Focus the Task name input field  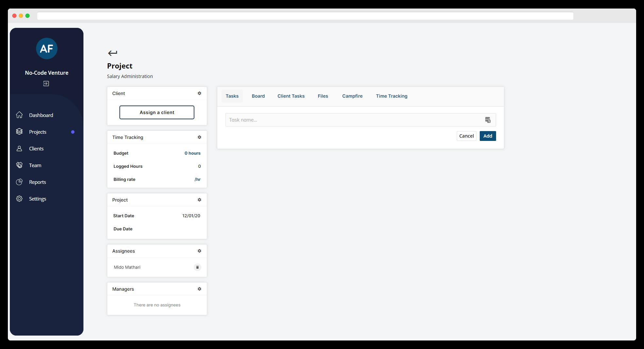click(353, 120)
